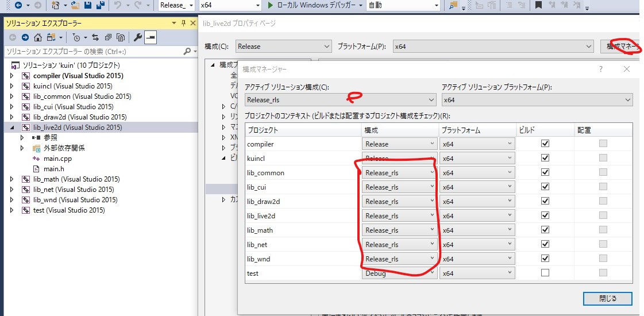Image resolution: width=644 pixels, height=316 pixels.
Task: Pin the Solution Explorer panel
Action: 183,23
